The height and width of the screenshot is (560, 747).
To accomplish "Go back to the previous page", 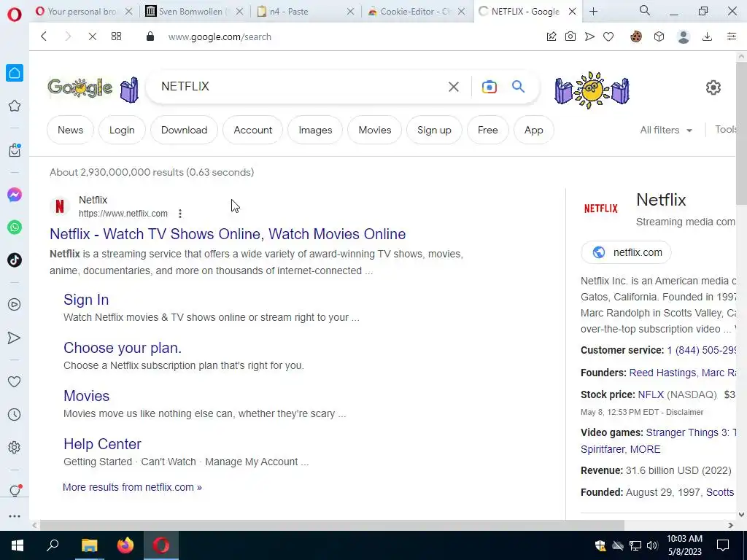I will (x=43, y=36).
